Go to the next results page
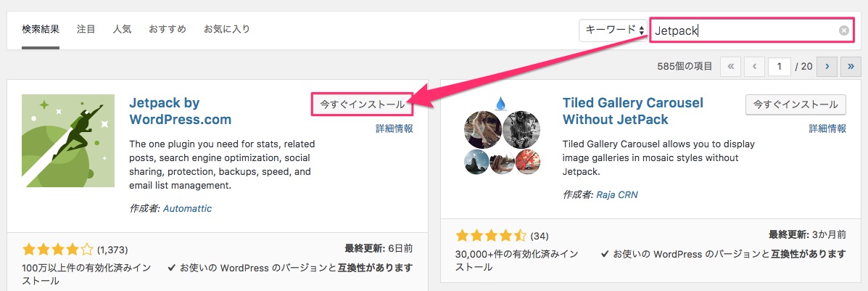Viewport: 868px width, 291px height. tap(827, 67)
